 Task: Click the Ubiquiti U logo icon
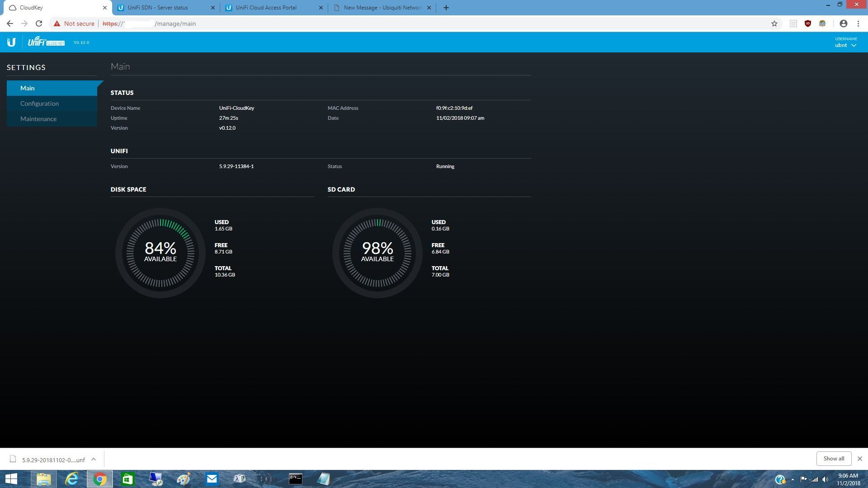(x=11, y=42)
